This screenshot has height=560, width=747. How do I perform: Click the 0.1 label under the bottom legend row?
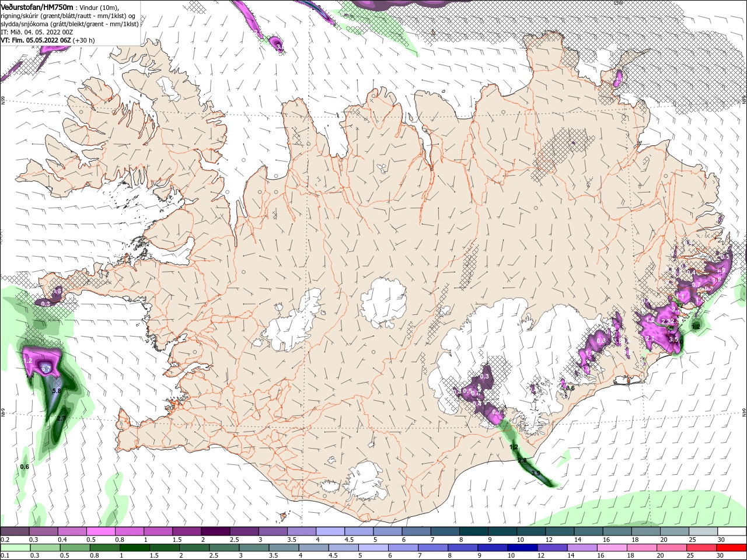(x=5, y=556)
